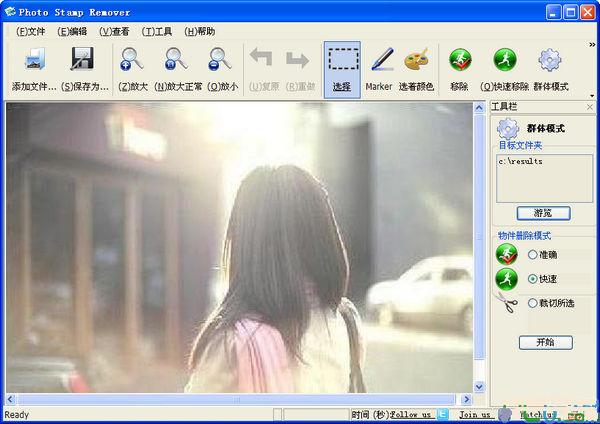Click the 物件删除模式 group label
This screenshot has height=424, width=600.
point(524,236)
